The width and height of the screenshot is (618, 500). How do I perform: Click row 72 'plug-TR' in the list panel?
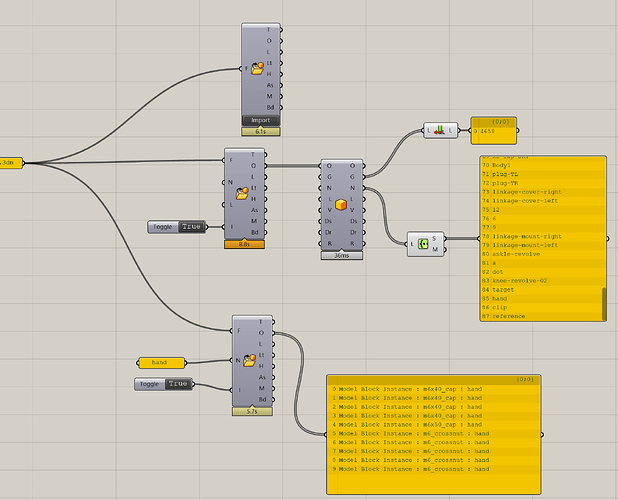541,183
